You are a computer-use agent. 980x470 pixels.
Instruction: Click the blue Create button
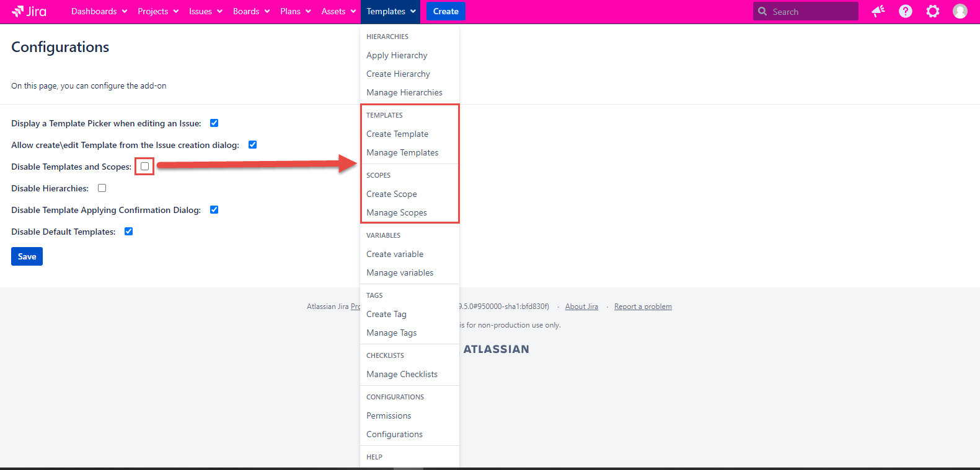click(446, 11)
